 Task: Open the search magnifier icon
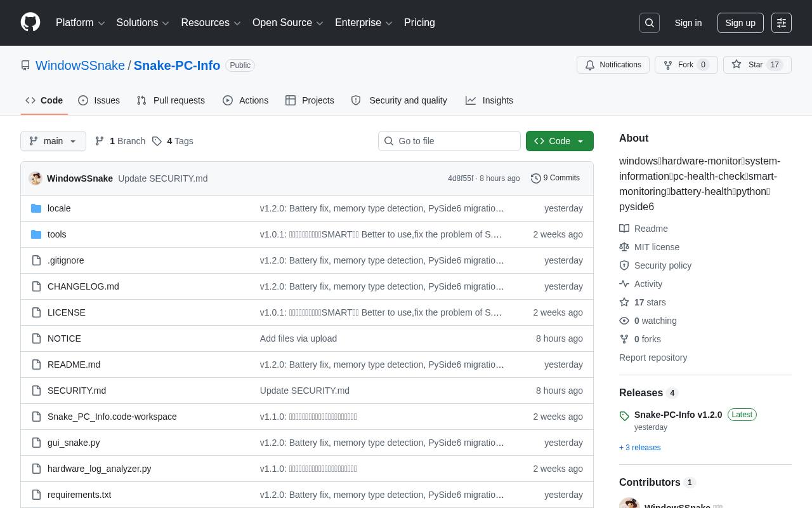tap(650, 23)
